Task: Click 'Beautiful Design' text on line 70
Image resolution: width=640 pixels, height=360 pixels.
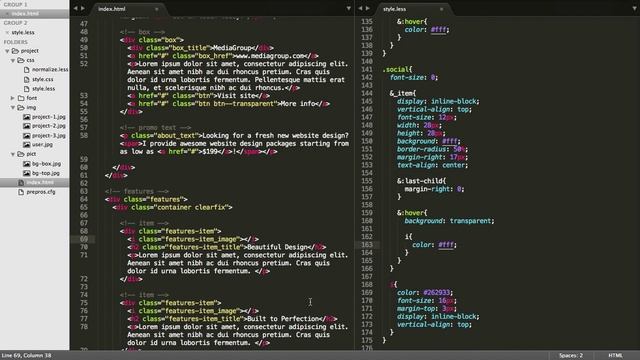Action: (x=278, y=247)
